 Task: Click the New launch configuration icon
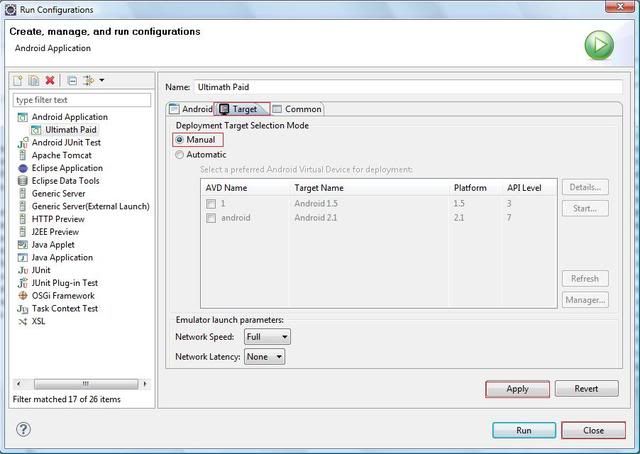pos(19,80)
